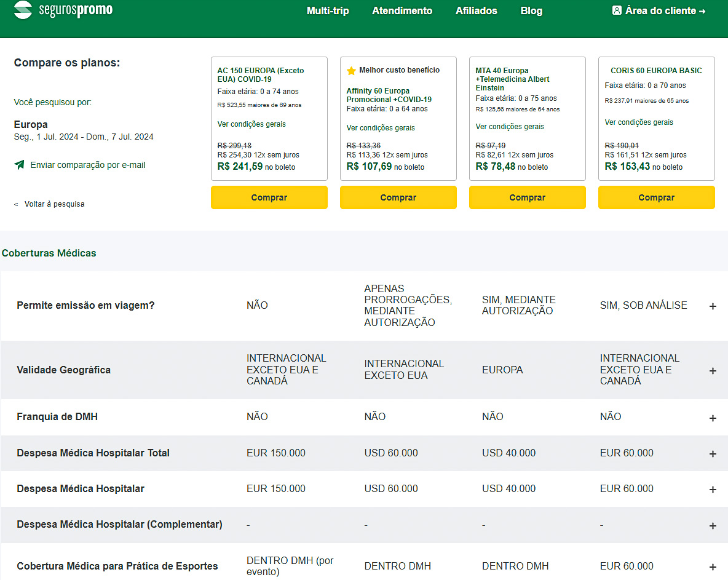Click R$ 161,51 12x sem juros text
This screenshot has height=580, width=728.
click(x=646, y=154)
